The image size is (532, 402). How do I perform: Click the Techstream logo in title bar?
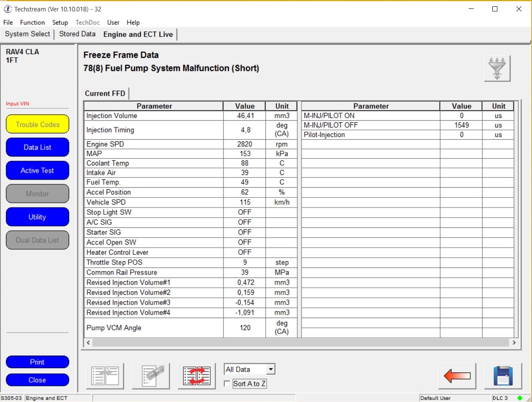8,9
